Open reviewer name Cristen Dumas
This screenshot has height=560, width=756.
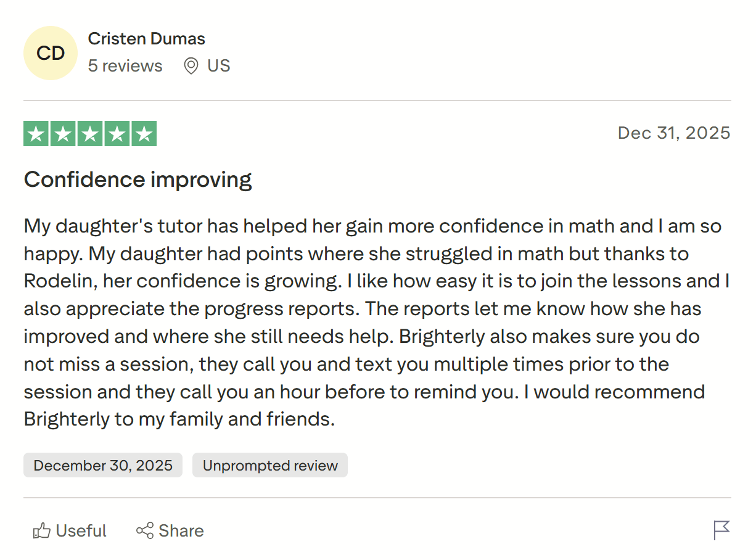tap(147, 38)
